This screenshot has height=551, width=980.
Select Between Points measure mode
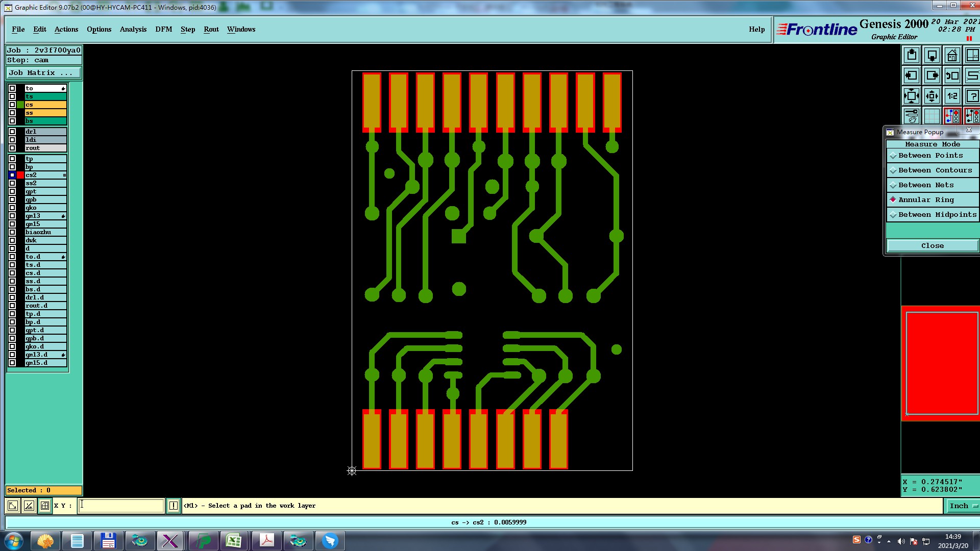point(930,156)
